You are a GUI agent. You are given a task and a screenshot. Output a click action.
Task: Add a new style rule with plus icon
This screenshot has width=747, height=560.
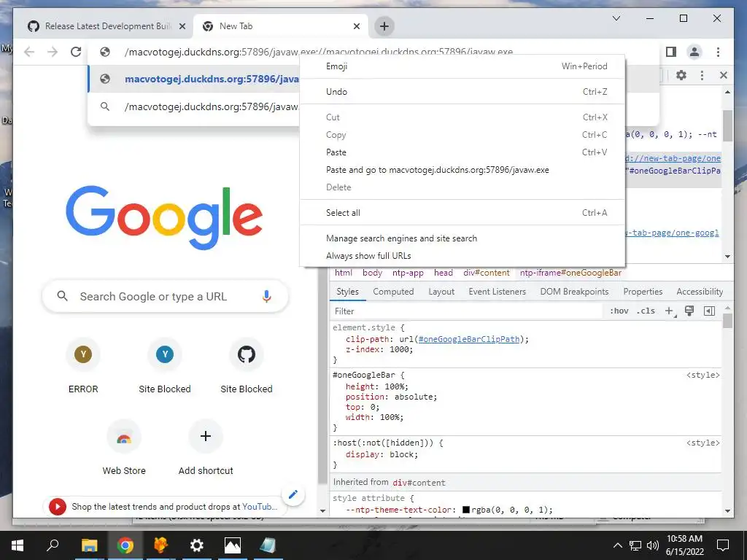pos(670,311)
